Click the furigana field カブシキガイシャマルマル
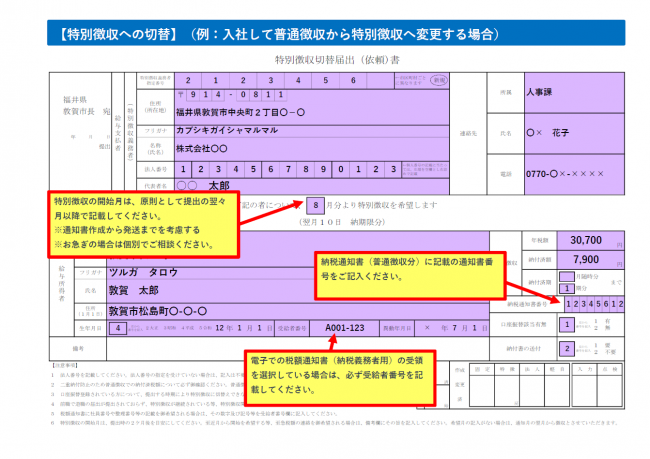This screenshot has width=650, height=459. [x=312, y=131]
